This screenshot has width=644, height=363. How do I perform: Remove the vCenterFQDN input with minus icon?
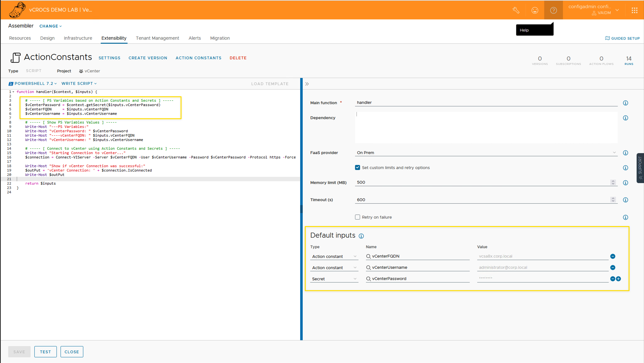(613, 256)
